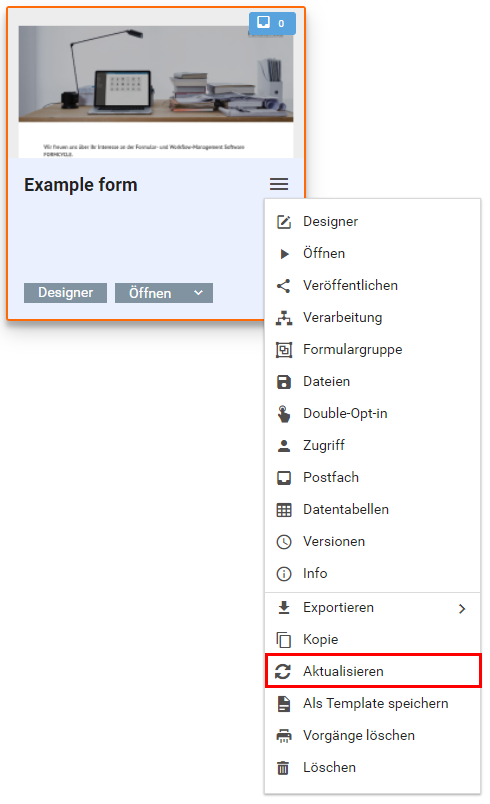The image size is (490, 804).
Task: Click the Example form preview thumbnail
Action: (x=156, y=92)
